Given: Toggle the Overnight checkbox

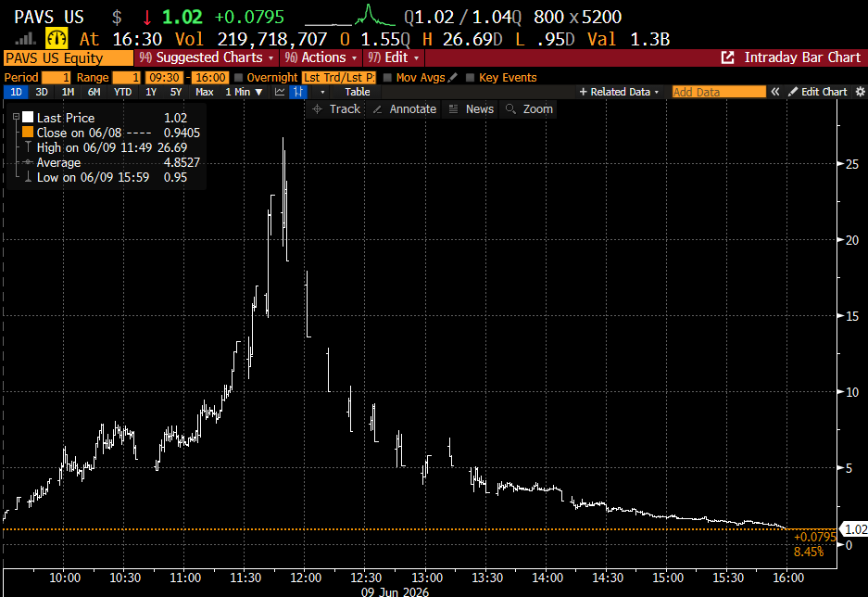Looking at the screenshot, I should coord(239,78).
